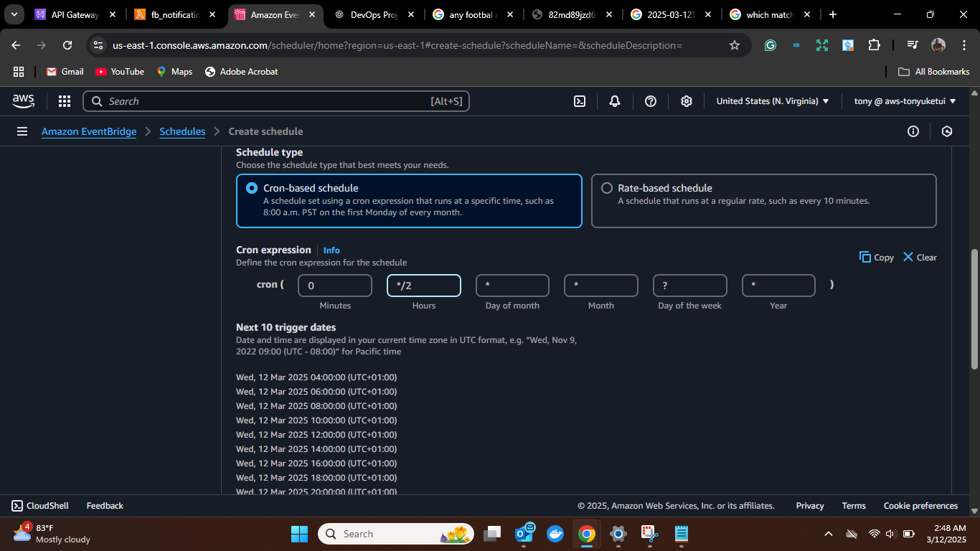This screenshot has height=551, width=980.
Task: Select the Cron-based schedule option
Action: point(409,201)
